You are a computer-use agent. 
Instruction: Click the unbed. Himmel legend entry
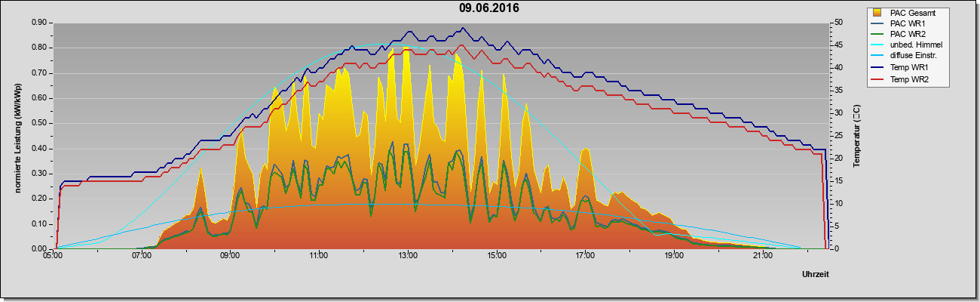[908, 46]
